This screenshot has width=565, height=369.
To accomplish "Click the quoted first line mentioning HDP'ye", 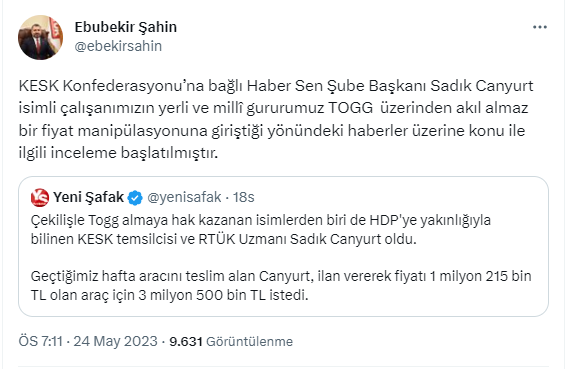I will coord(261,220).
